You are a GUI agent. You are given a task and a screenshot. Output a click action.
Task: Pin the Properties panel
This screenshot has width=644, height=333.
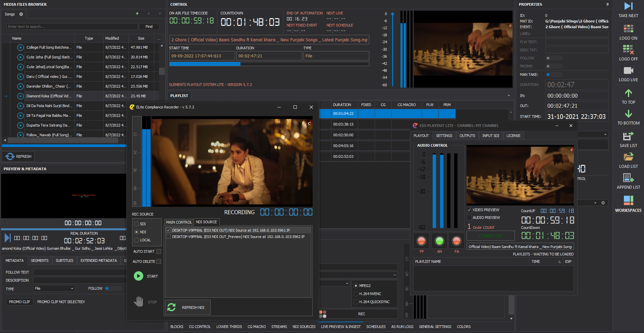coord(607,4)
